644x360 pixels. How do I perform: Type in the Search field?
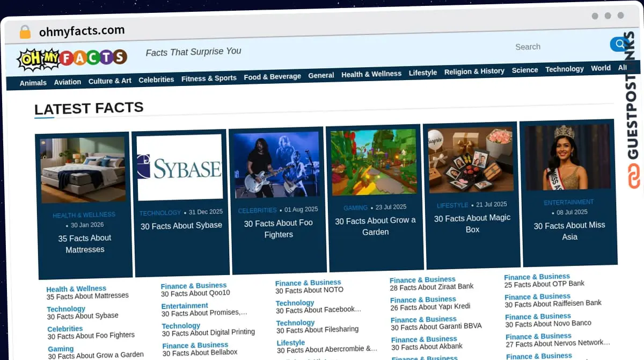(x=558, y=47)
